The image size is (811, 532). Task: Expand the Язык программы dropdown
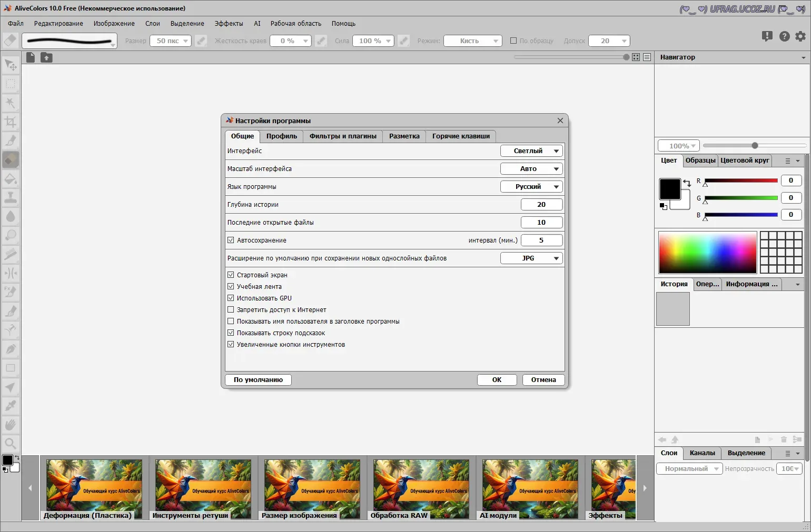click(x=531, y=187)
